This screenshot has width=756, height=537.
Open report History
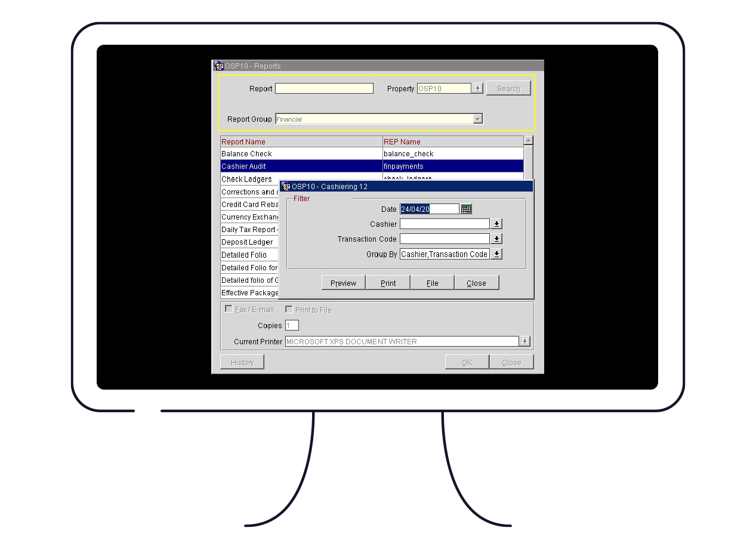click(242, 362)
